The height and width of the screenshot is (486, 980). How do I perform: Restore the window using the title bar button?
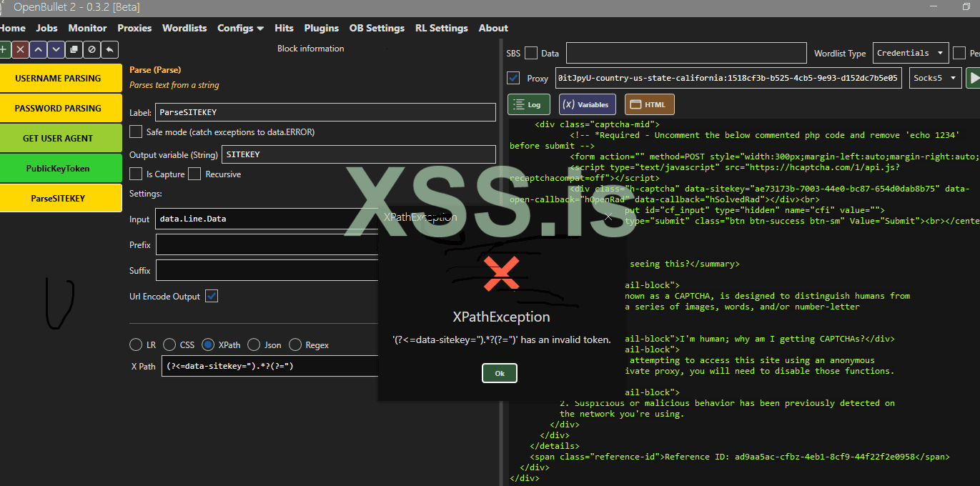967,7
